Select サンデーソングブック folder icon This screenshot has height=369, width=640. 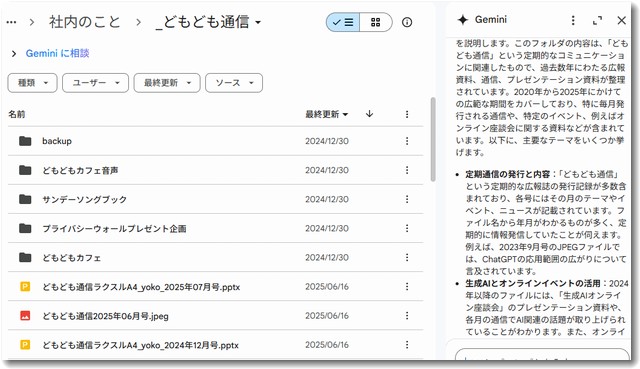coord(25,199)
